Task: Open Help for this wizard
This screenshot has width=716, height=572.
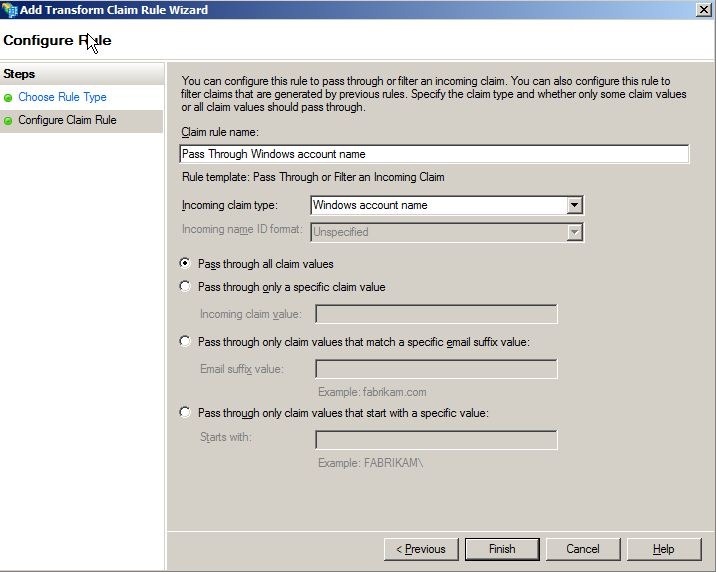Action: point(663,549)
